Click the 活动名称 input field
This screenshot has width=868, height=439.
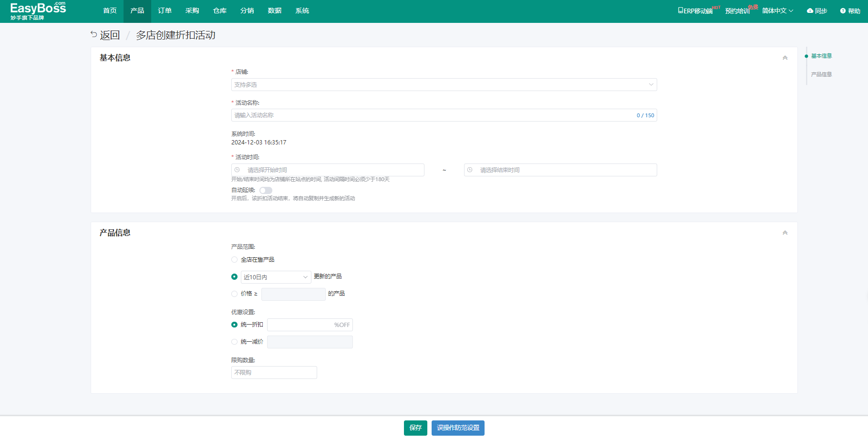tap(444, 115)
